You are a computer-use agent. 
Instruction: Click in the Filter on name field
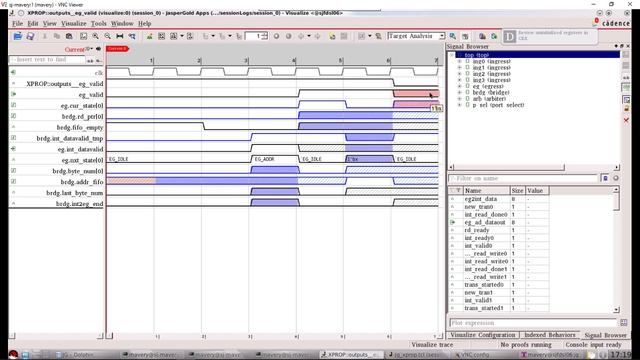[523, 178]
